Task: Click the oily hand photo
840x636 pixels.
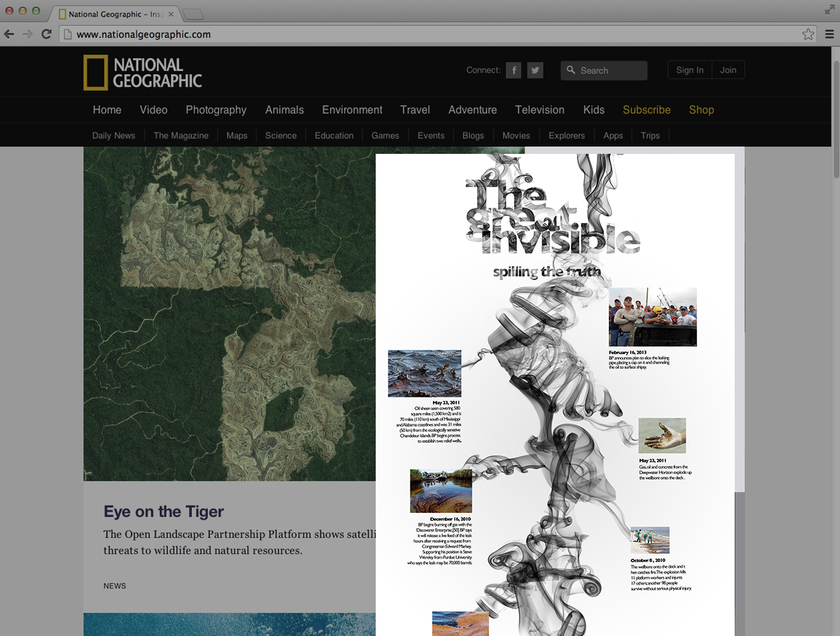Action: point(662,436)
